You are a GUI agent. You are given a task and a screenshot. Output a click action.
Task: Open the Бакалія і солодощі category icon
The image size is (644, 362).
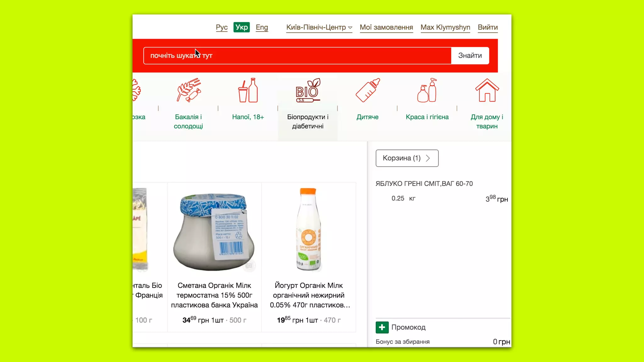pos(188,90)
